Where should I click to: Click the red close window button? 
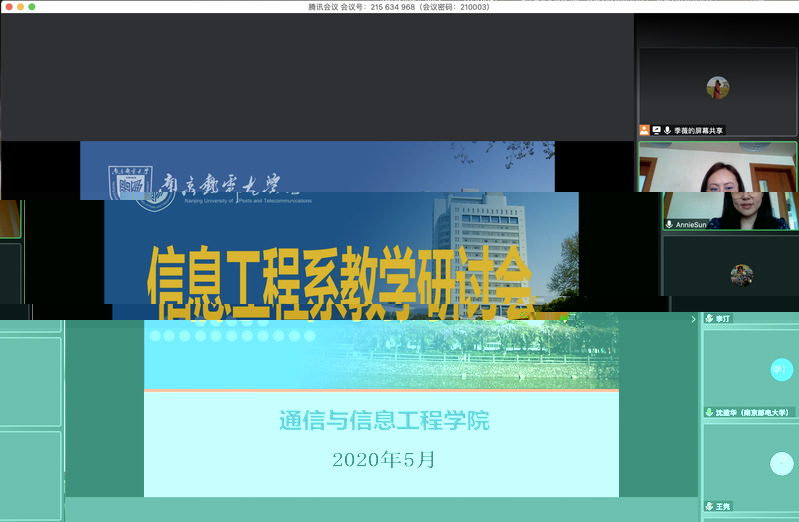coord(9,7)
